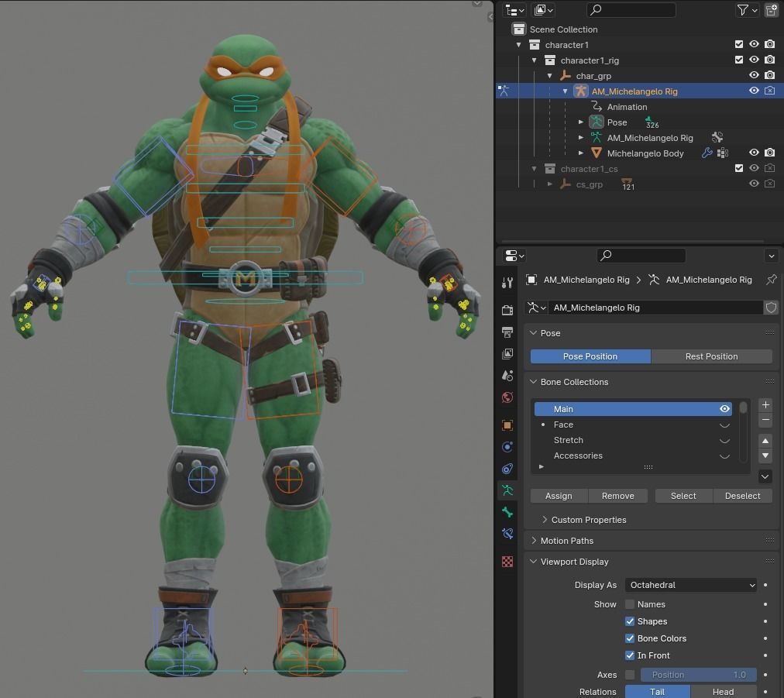Collapse the Viewport Display panel
The image size is (784, 698).
point(534,562)
